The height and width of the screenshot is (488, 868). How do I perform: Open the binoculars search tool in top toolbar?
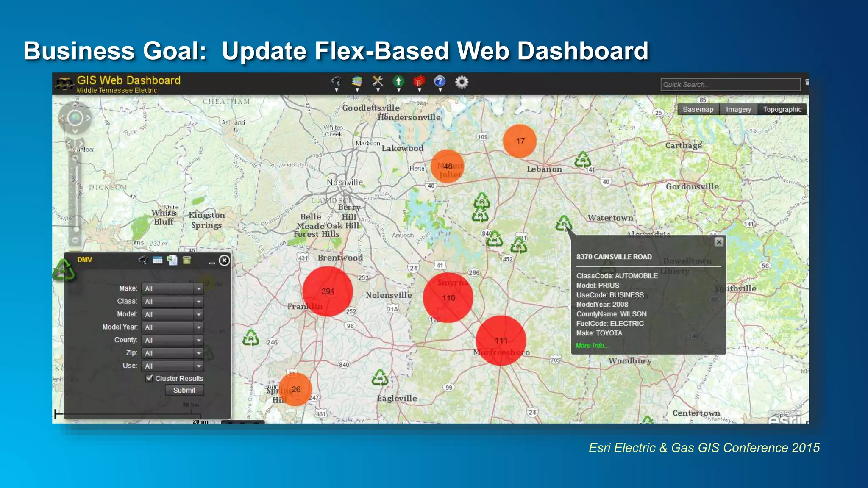point(336,81)
